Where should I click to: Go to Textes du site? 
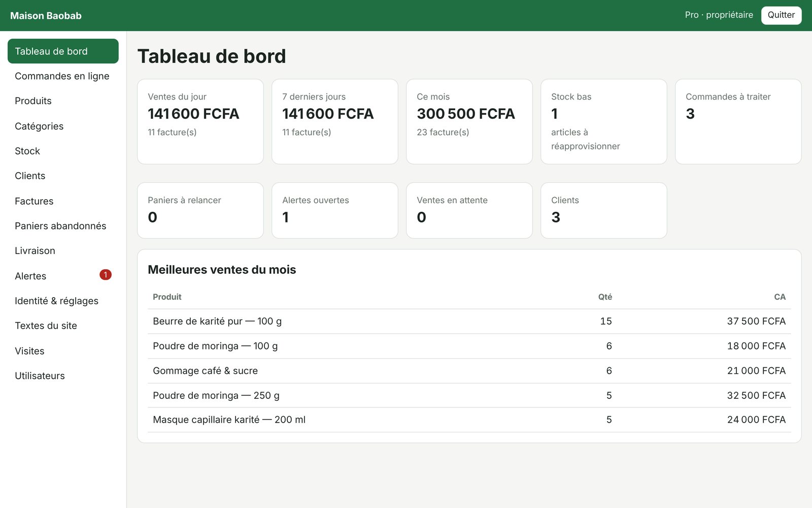pos(63,326)
